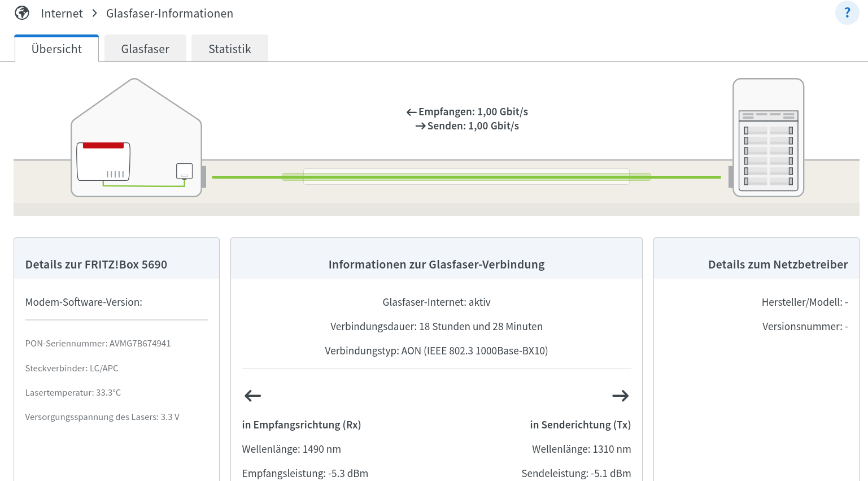This screenshot has width=868, height=481.
Task: Click the Glasfaser-Informationen breadcrumb text
Action: [169, 14]
